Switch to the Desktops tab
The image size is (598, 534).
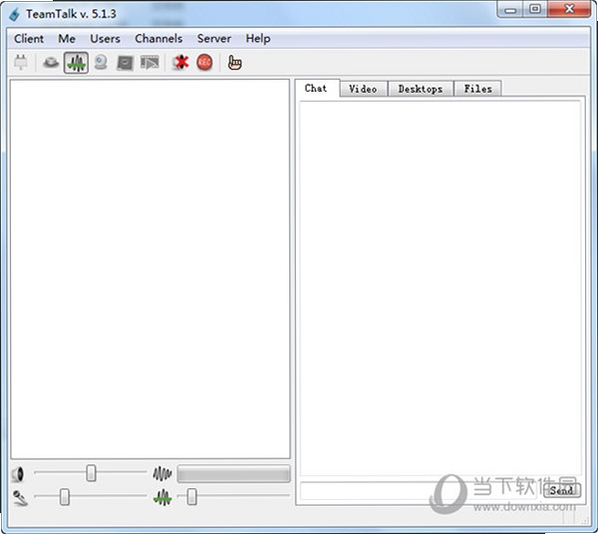coord(420,89)
